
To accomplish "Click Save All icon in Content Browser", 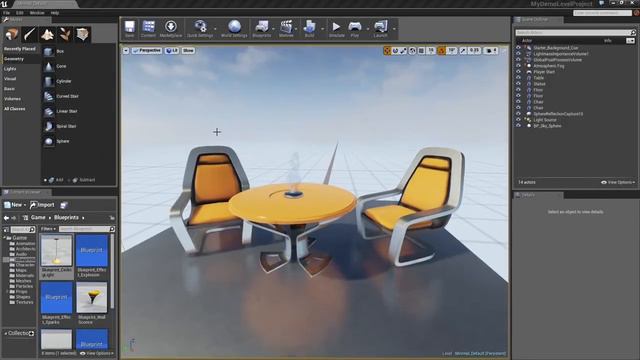I will click(64, 205).
